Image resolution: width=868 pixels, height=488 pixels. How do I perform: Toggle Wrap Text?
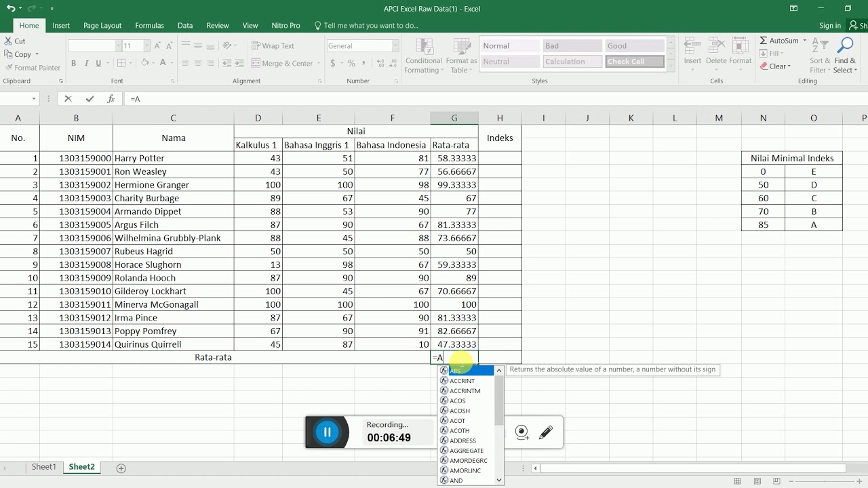tap(273, 46)
